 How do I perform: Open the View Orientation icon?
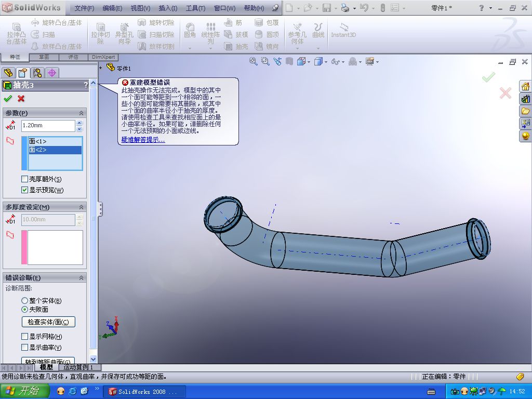click(301, 61)
